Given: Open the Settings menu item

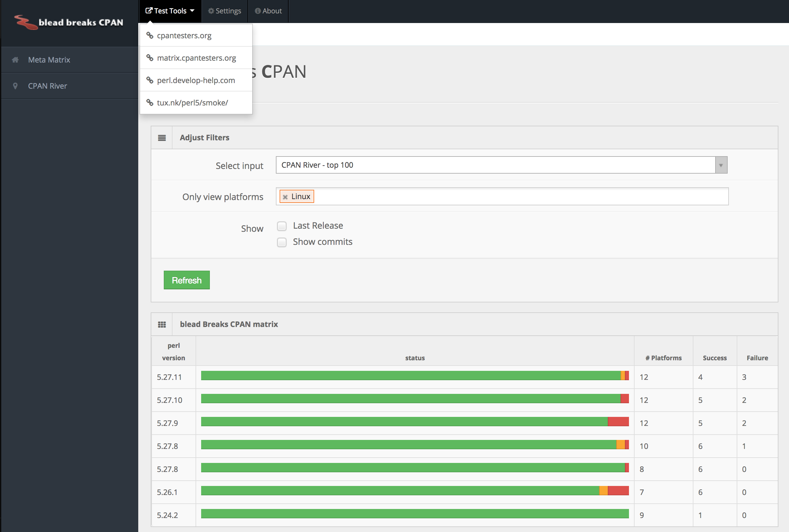Looking at the screenshot, I should (225, 11).
